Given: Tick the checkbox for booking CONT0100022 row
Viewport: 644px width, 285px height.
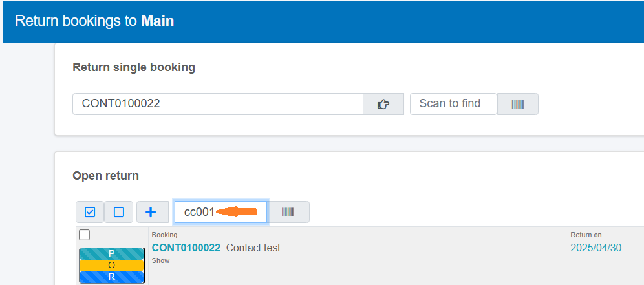Looking at the screenshot, I should (x=84, y=235).
